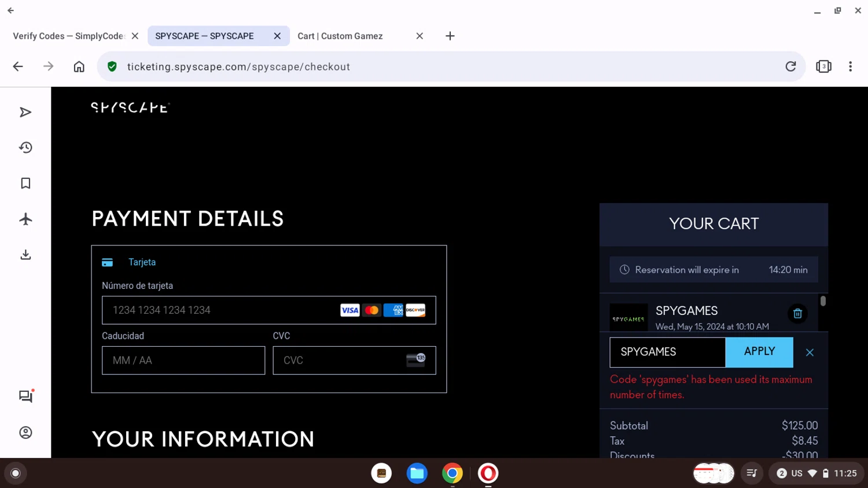Clear the promo code with the X icon
Screen dimensions: 868x488
click(810, 353)
